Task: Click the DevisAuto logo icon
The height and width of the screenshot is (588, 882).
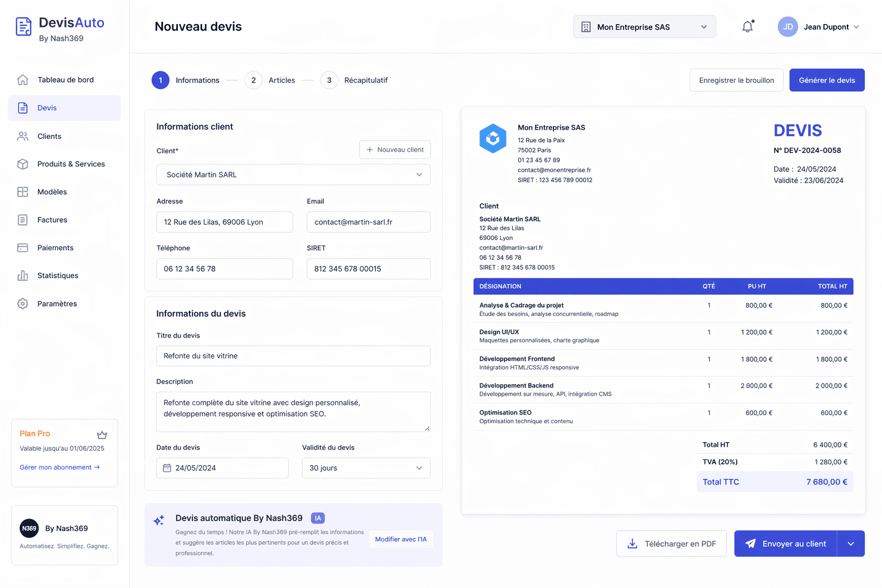Action: [24, 26]
